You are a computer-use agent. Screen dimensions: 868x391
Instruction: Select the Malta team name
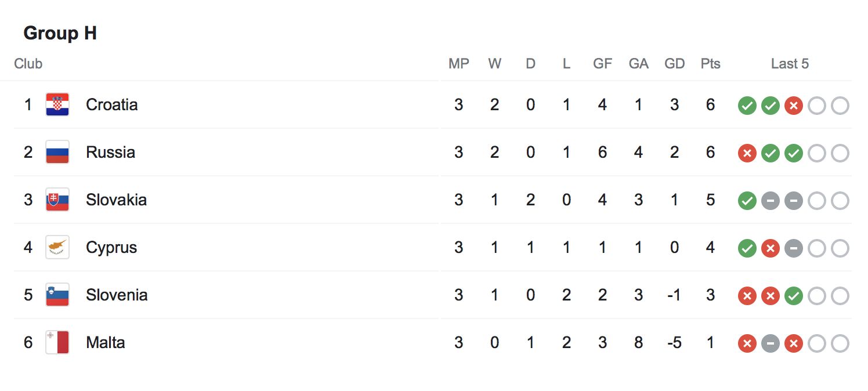coord(105,343)
